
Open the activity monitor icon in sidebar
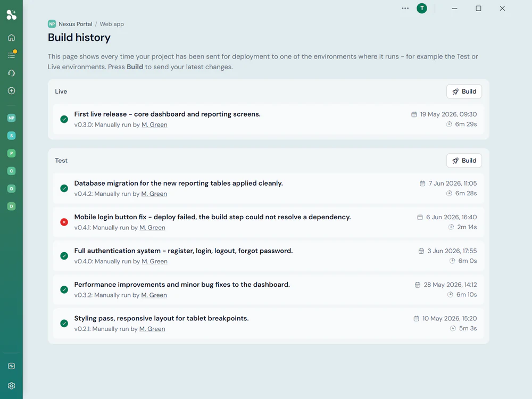pos(11,366)
